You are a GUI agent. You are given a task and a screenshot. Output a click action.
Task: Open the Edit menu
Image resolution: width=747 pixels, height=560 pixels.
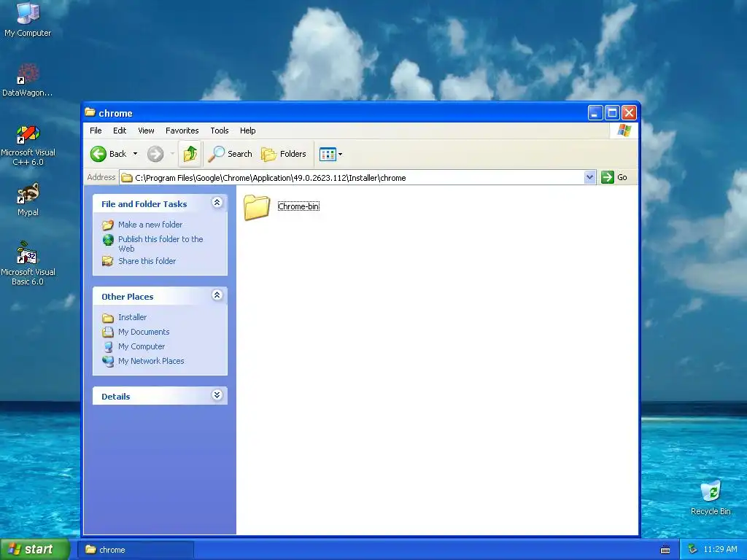click(x=120, y=131)
